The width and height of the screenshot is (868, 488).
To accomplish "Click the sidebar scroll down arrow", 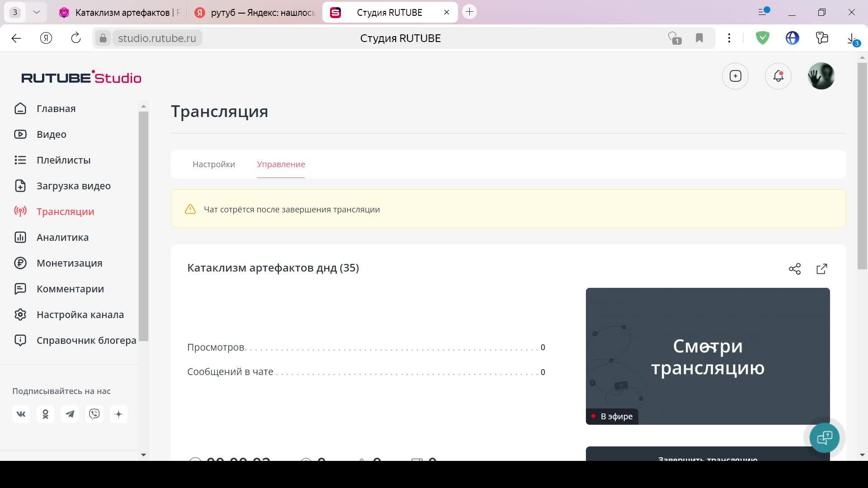I will coord(143,455).
